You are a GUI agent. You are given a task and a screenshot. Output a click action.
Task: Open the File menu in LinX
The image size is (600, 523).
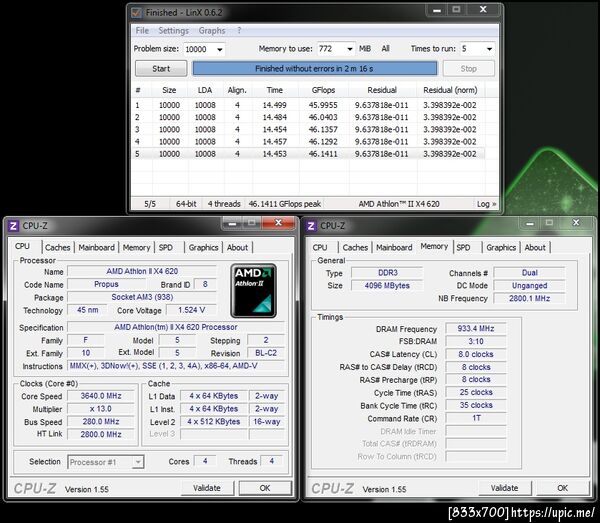142,31
